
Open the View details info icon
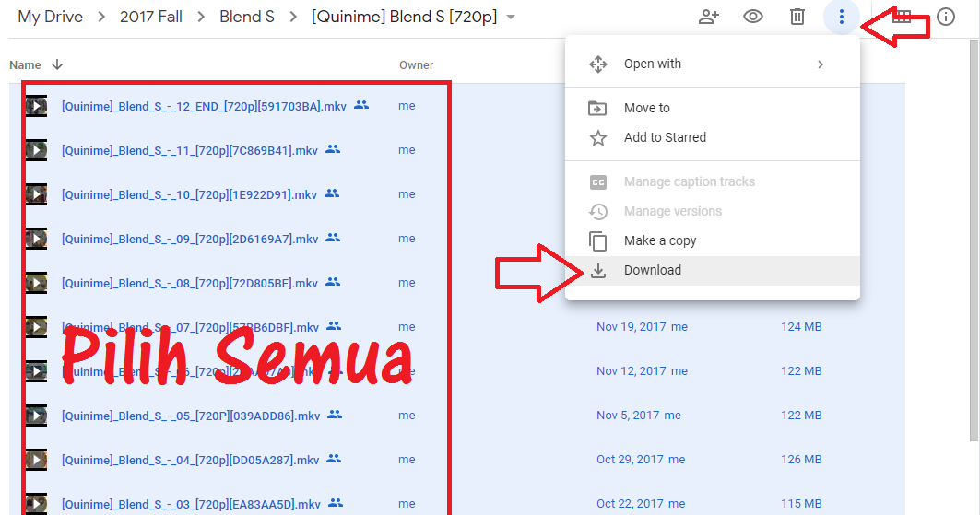[x=946, y=17]
